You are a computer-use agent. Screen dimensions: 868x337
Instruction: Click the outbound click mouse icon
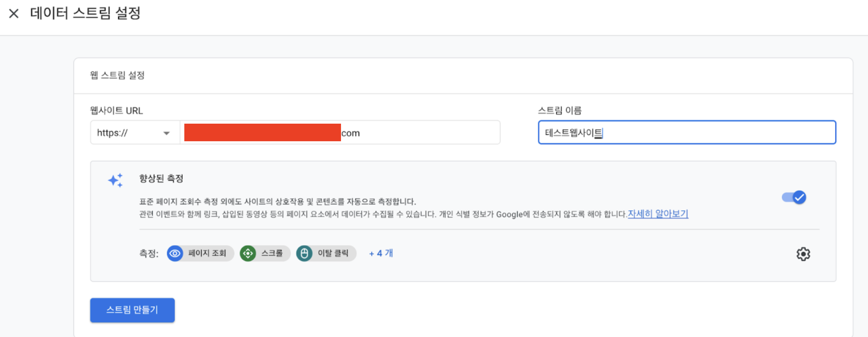(x=305, y=253)
